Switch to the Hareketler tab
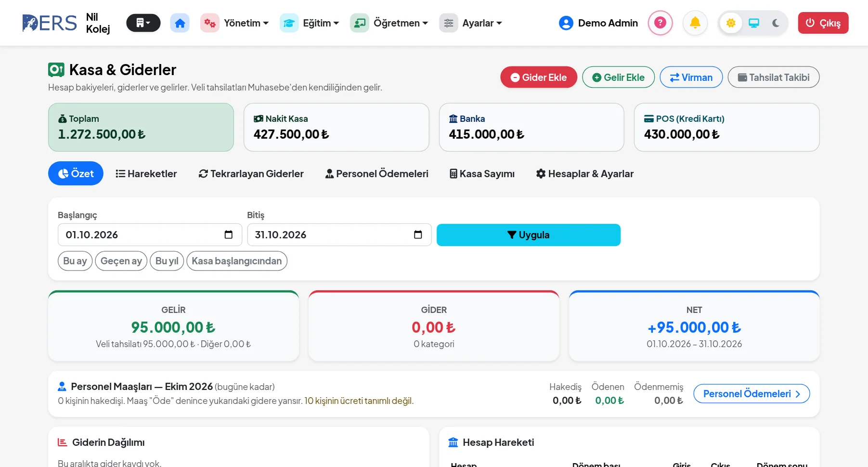Viewport: 868px width, 467px height. (146, 173)
